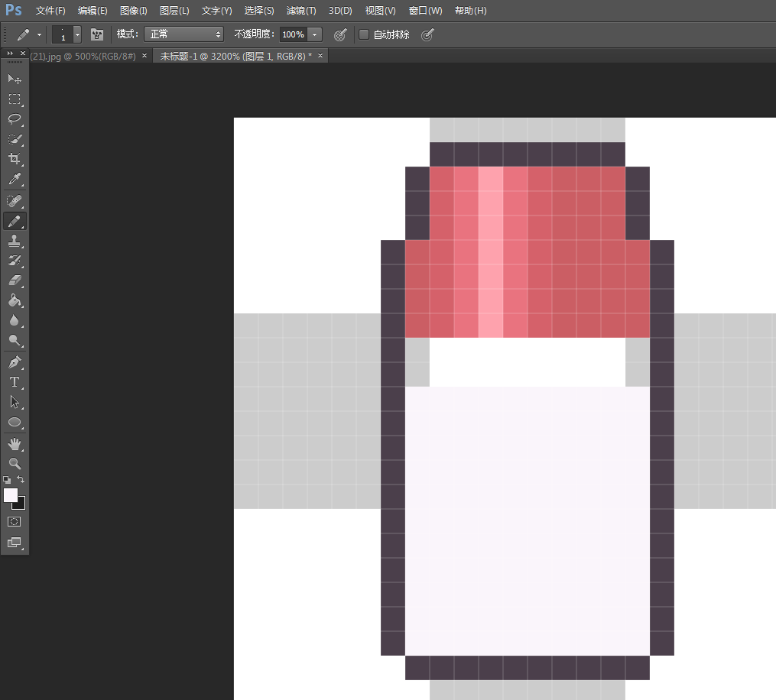Select the Clone Stamp tool
Screen dimensions: 776x700
click(15, 241)
